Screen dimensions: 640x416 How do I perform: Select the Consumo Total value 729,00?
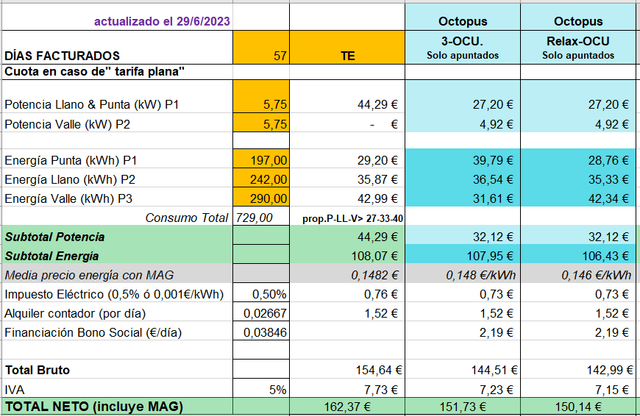pos(261,217)
